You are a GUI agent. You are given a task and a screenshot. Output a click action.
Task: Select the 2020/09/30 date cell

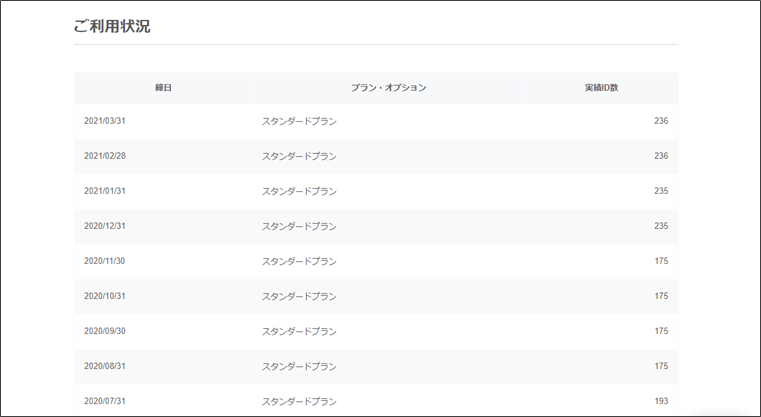coord(105,331)
